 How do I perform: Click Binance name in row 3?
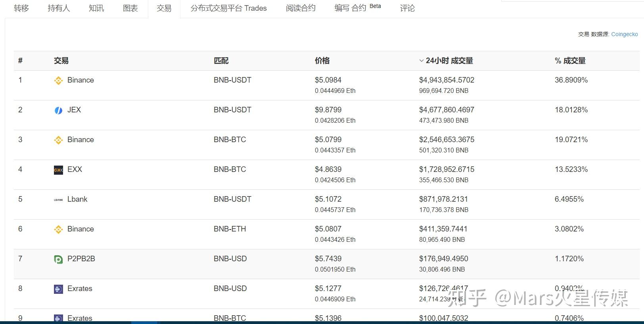[x=80, y=140]
